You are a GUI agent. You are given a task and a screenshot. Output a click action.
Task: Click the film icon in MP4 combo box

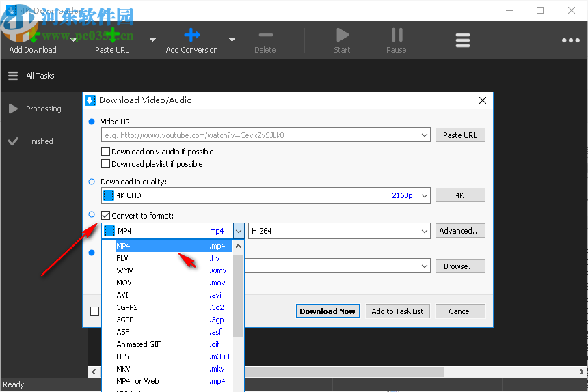[109, 231]
